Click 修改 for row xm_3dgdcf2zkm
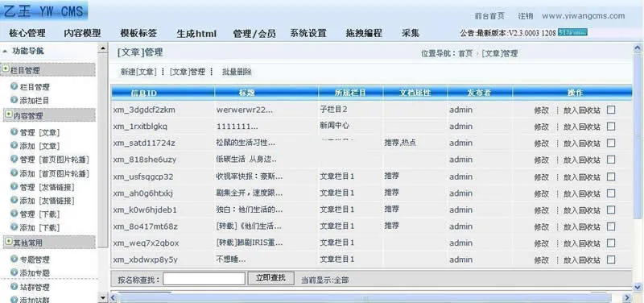 541,110
